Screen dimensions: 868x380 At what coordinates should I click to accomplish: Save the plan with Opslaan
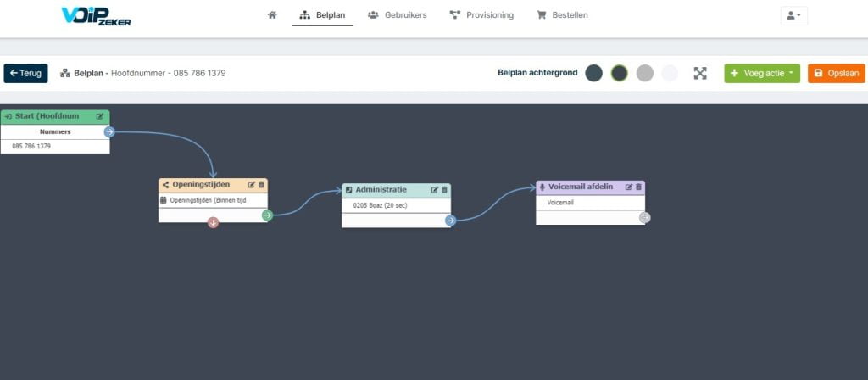click(x=837, y=73)
